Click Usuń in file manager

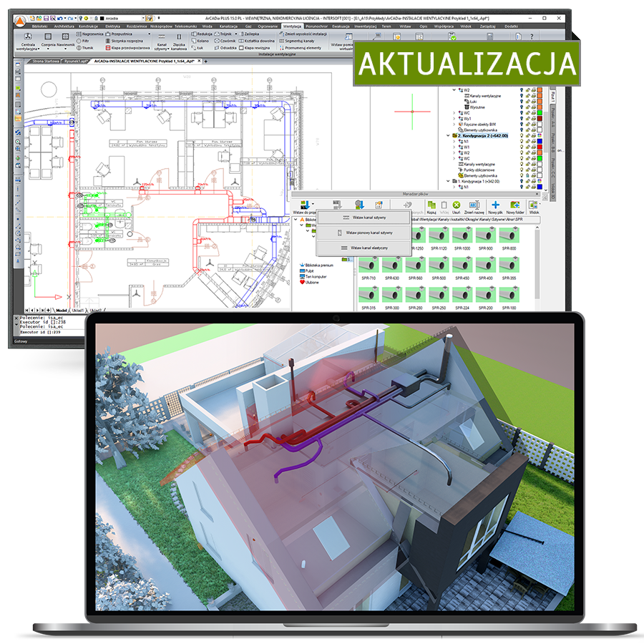pos(457,208)
